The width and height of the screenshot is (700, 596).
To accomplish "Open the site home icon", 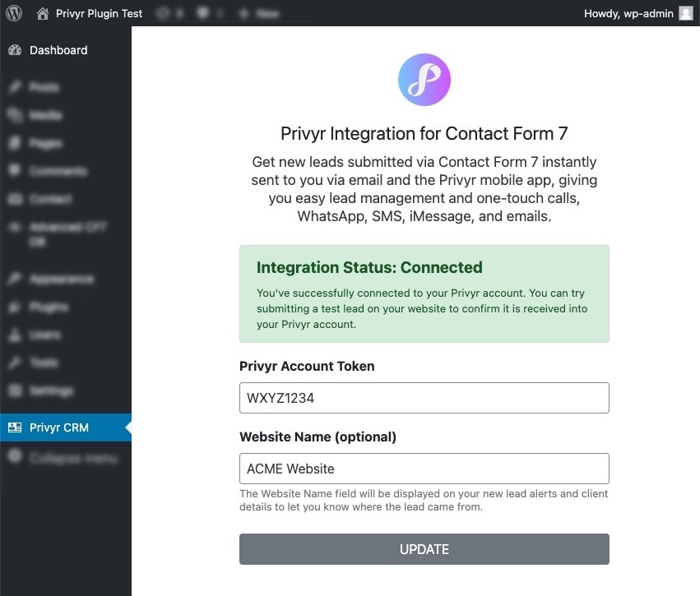I will coord(43,13).
